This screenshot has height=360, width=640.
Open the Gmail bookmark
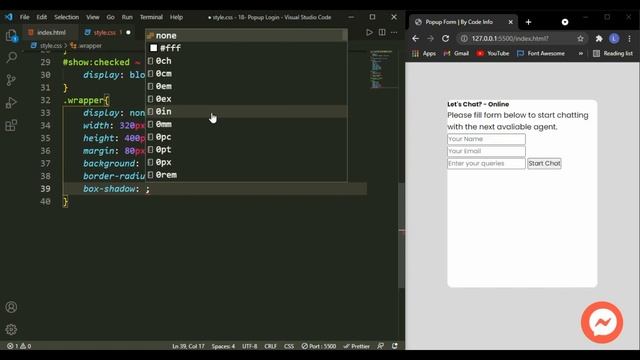coord(456,53)
